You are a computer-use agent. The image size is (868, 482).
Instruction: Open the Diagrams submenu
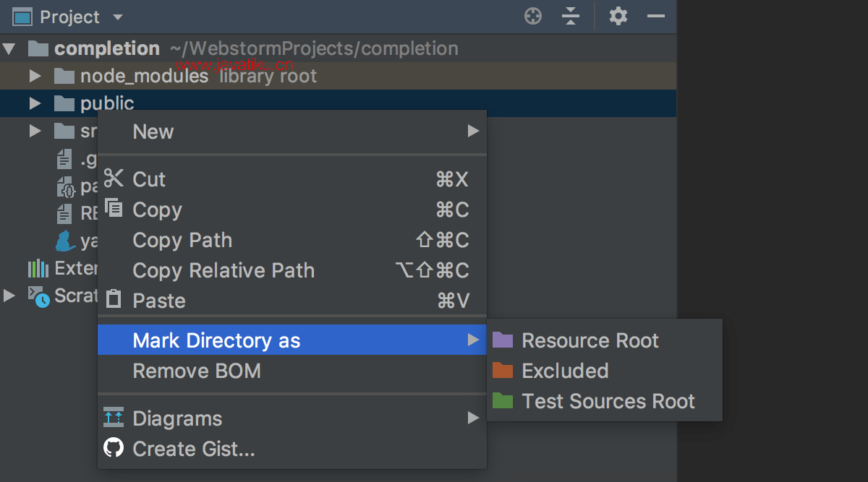[x=292, y=418]
